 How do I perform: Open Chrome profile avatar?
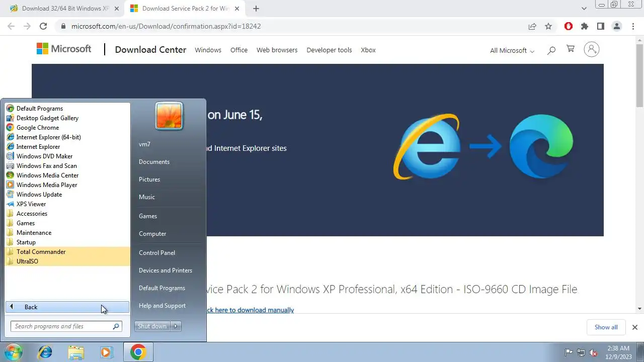tap(617, 26)
